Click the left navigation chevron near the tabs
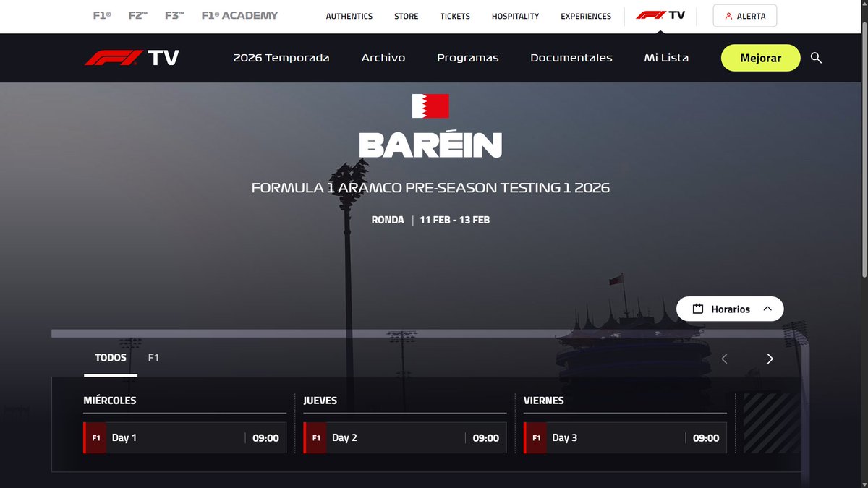 [724, 359]
